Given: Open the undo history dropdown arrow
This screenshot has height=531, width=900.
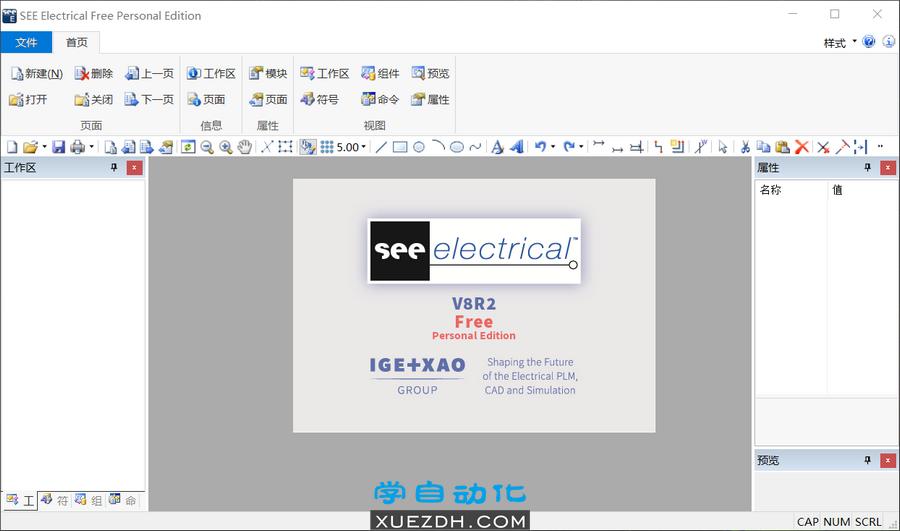Looking at the screenshot, I should tap(553, 147).
